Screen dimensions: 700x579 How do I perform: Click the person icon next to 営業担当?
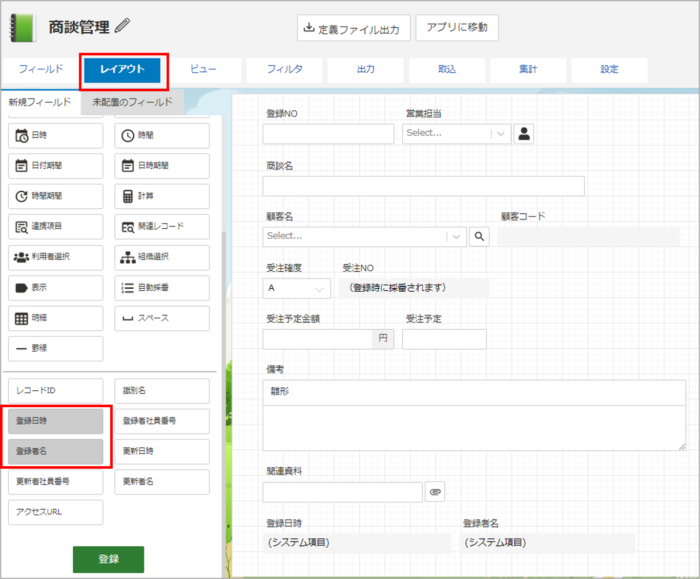click(x=524, y=134)
